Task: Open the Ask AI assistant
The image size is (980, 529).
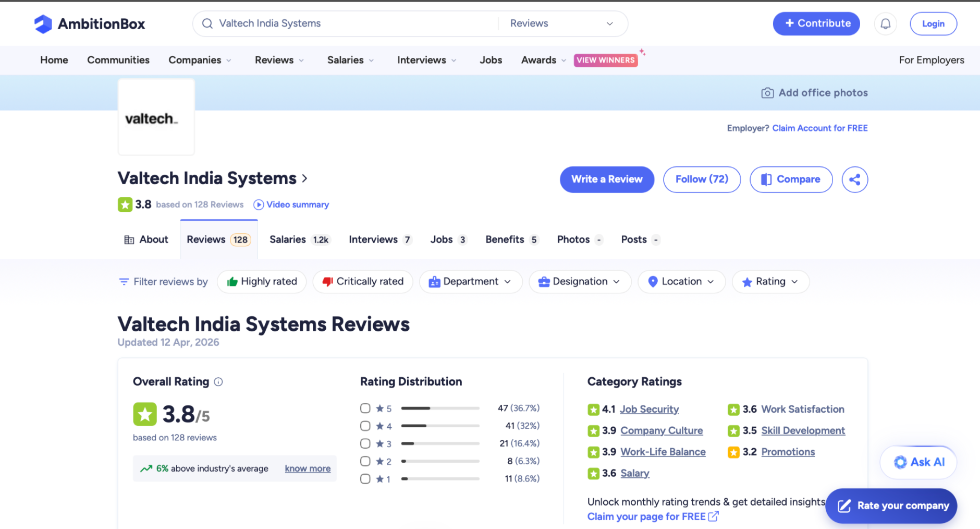Action: point(918,462)
